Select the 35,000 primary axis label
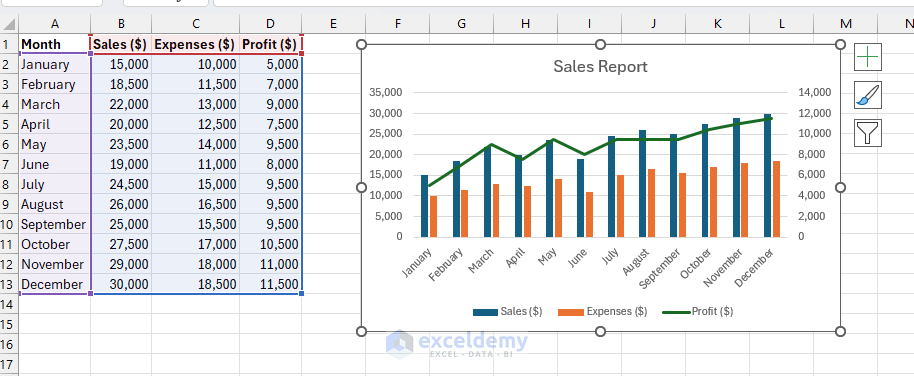 [385, 92]
